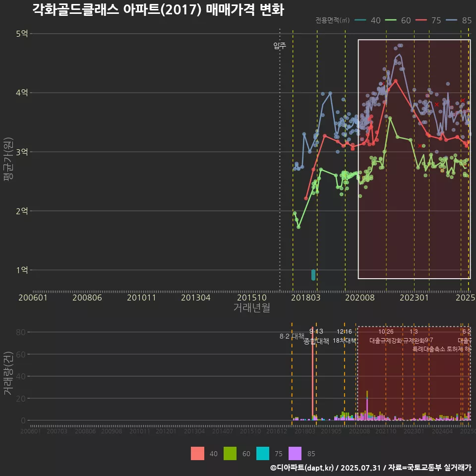476x476 pixels.
Task: Select the green 60 swatch in volume legend
Action: (230, 454)
